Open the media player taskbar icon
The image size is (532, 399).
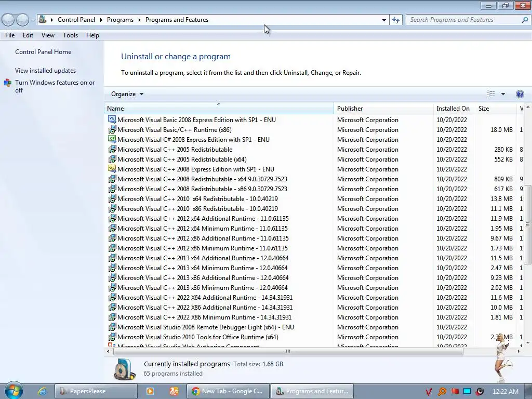point(150,391)
